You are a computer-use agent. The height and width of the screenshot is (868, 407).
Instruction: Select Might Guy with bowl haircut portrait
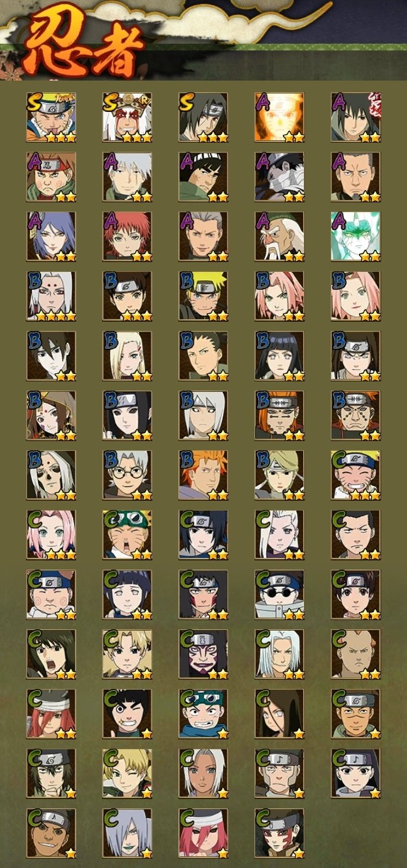click(x=204, y=177)
